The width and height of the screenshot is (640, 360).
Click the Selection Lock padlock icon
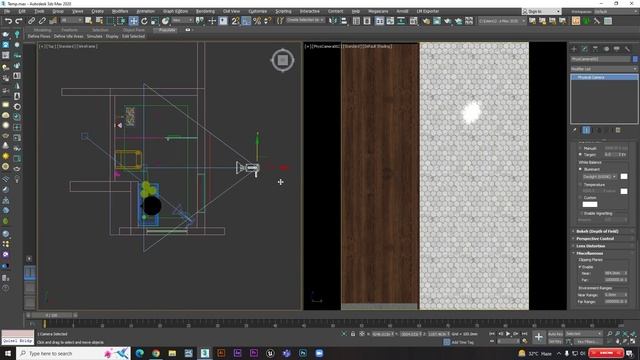click(x=353, y=334)
